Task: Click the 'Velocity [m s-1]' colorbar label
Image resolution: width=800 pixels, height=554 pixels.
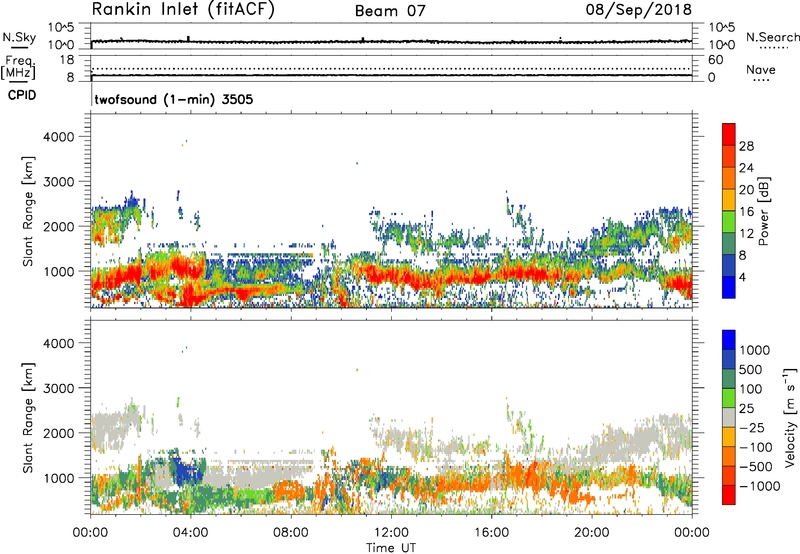Action: 790,417
